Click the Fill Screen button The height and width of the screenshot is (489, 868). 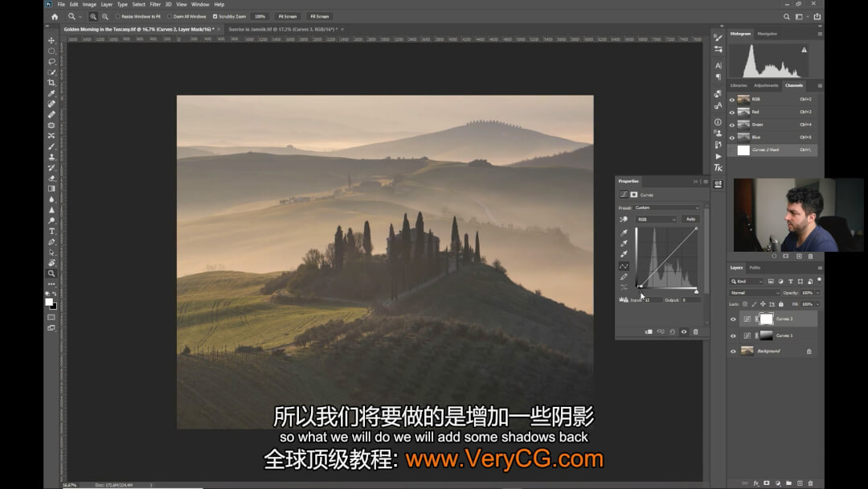tap(319, 17)
